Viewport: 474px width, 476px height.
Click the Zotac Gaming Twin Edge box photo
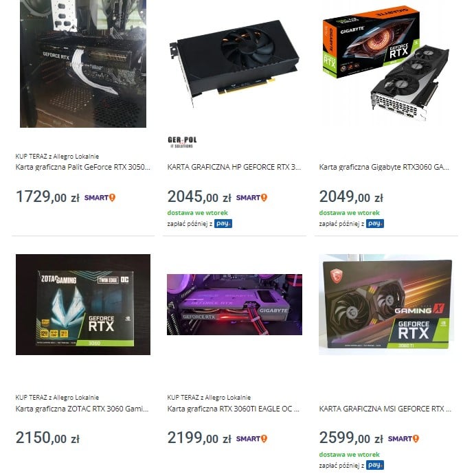(x=83, y=304)
